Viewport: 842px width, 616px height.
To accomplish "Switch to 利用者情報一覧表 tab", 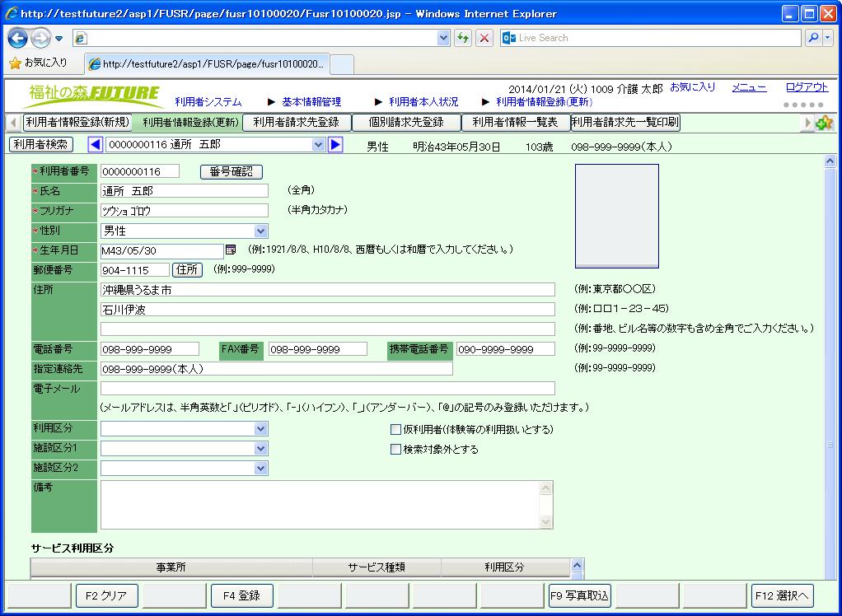I will (516, 123).
